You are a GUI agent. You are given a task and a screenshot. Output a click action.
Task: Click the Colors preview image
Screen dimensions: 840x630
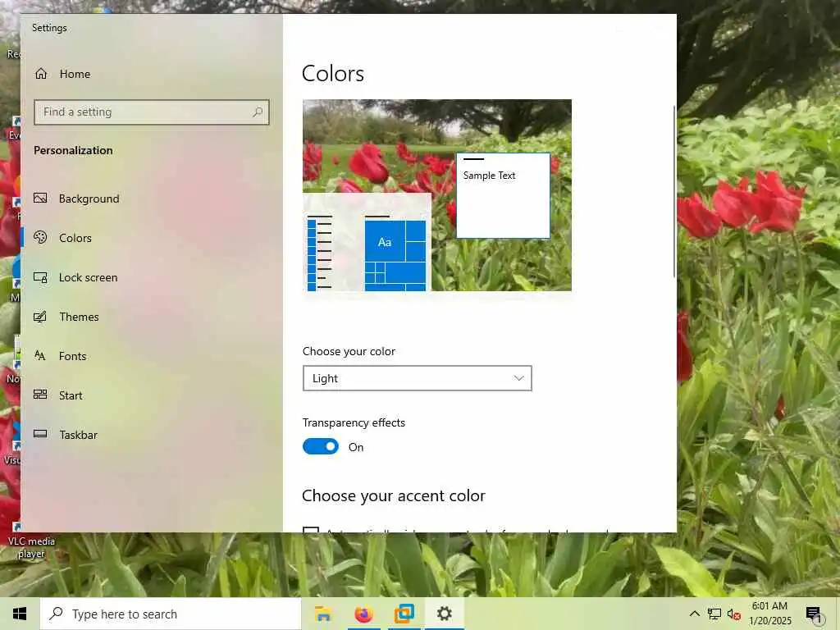[437, 195]
